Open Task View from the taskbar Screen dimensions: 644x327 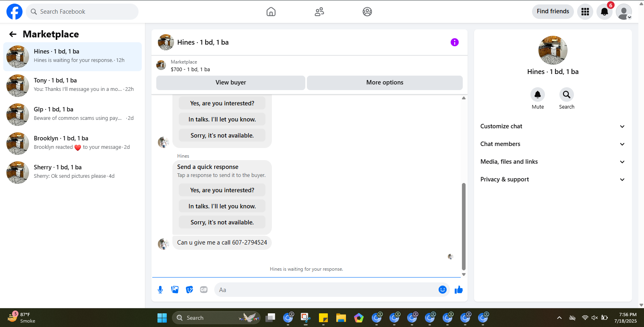coord(270,318)
